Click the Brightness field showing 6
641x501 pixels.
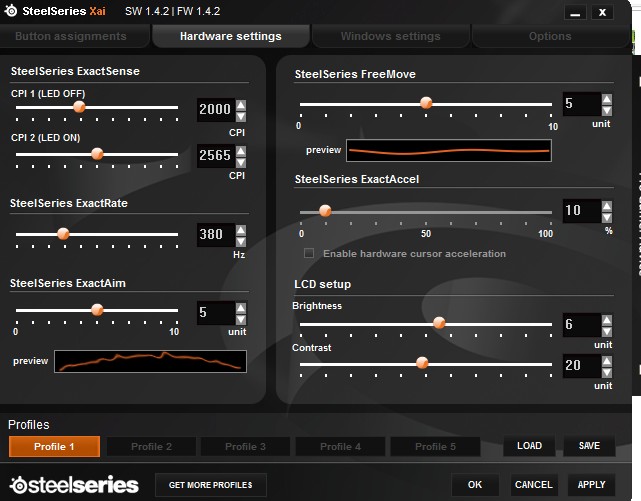pyautogui.click(x=582, y=325)
